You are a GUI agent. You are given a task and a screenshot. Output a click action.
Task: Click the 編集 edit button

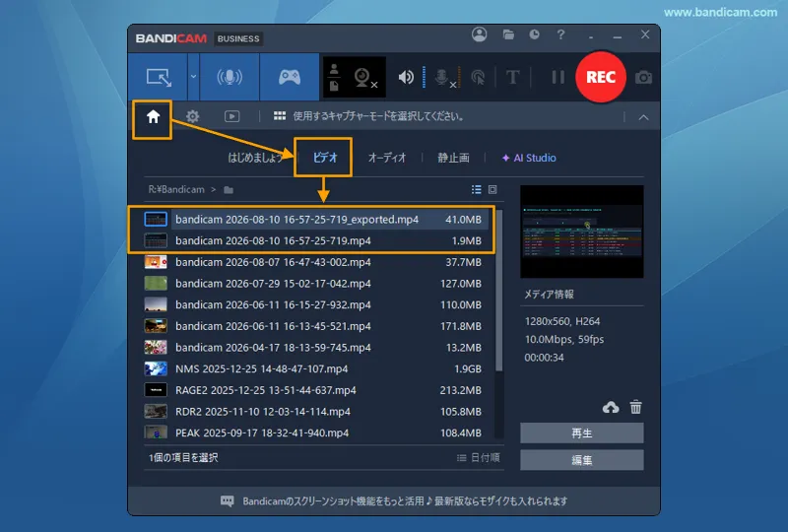click(x=581, y=460)
